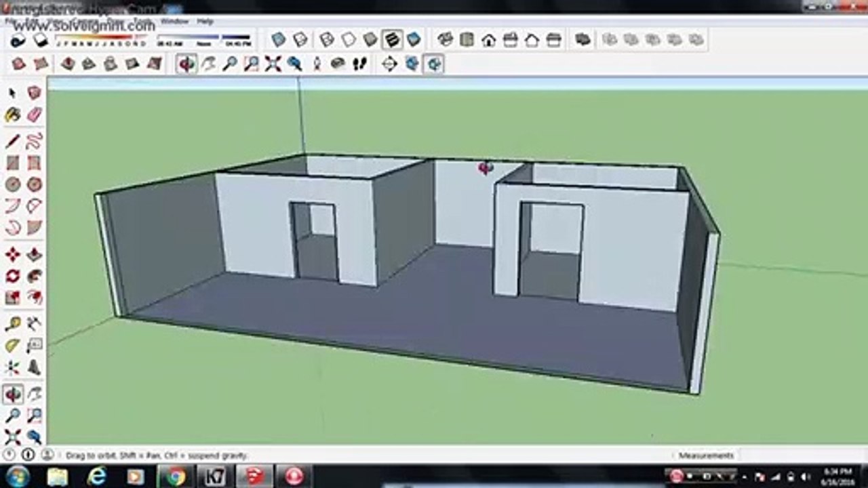Open File Explorer from the taskbar
868x488 pixels.
pyautogui.click(x=57, y=476)
